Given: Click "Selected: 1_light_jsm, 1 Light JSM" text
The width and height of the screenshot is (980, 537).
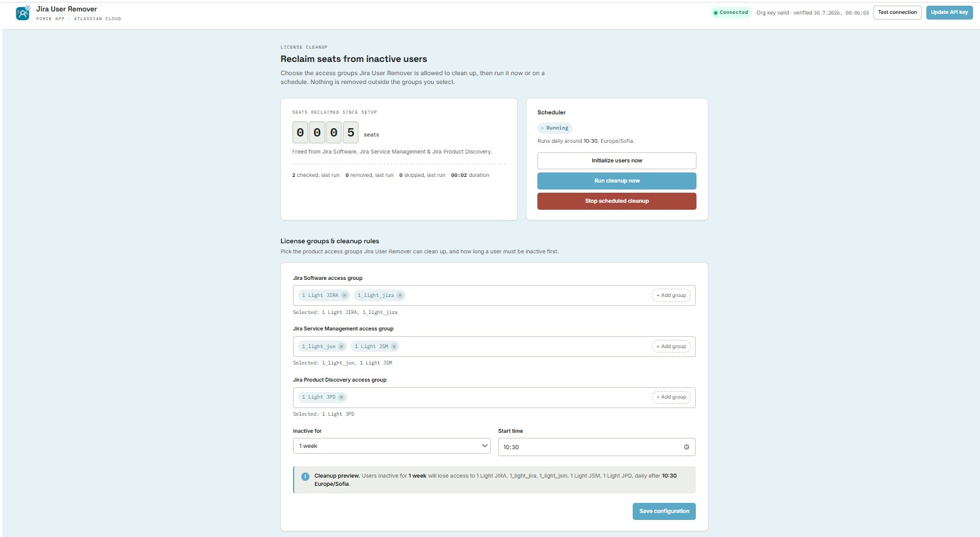Looking at the screenshot, I should 342,363.
